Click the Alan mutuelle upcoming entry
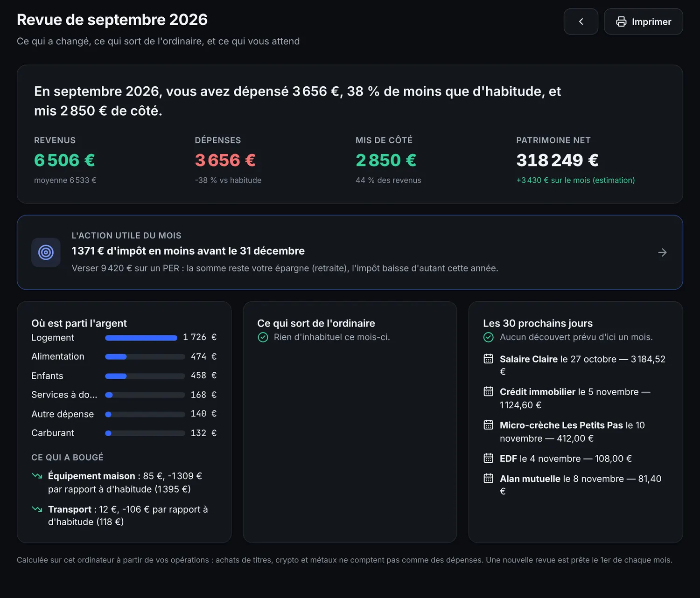 tap(575, 485)
